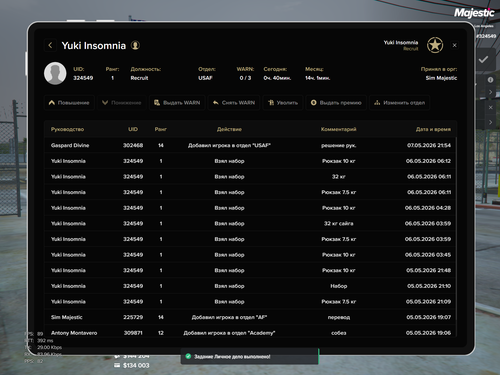Click the fire icon on Уволить
Viewport: 500px width, 375px height.
click(x=271, y=103)
